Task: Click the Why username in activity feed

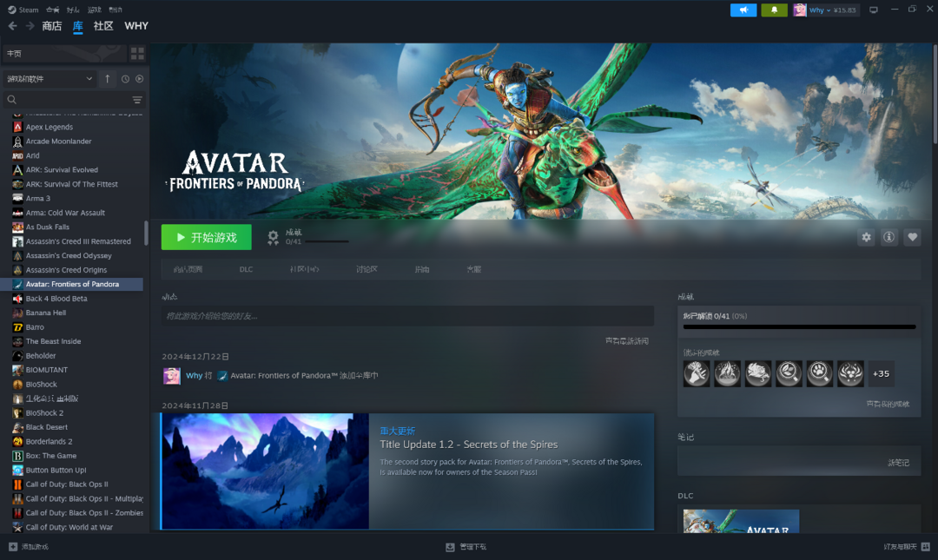Action: coord(194,376)
